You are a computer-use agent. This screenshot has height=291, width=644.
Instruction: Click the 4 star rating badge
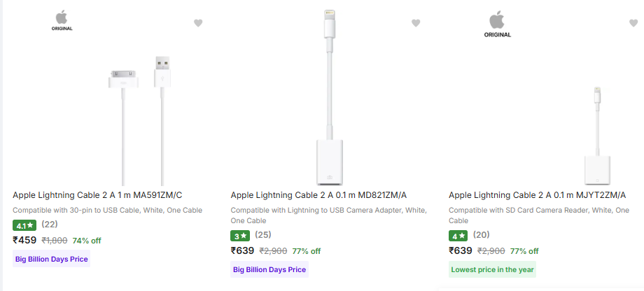point(458,236)
